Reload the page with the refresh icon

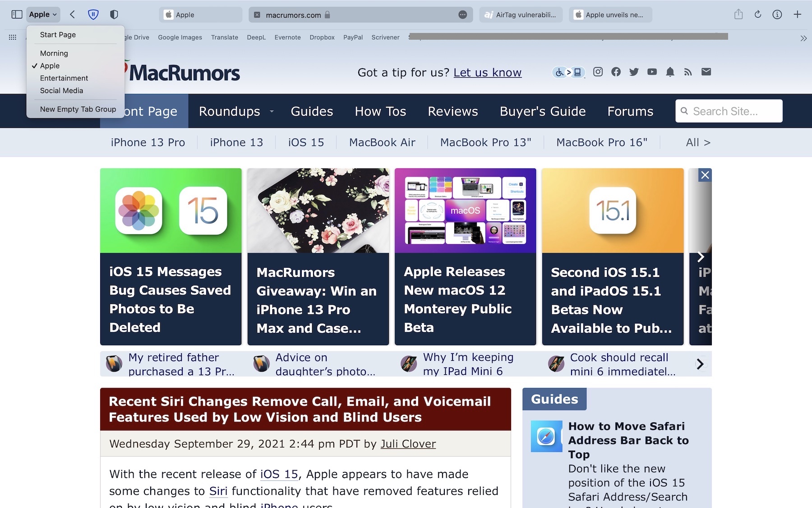(758, 14)
